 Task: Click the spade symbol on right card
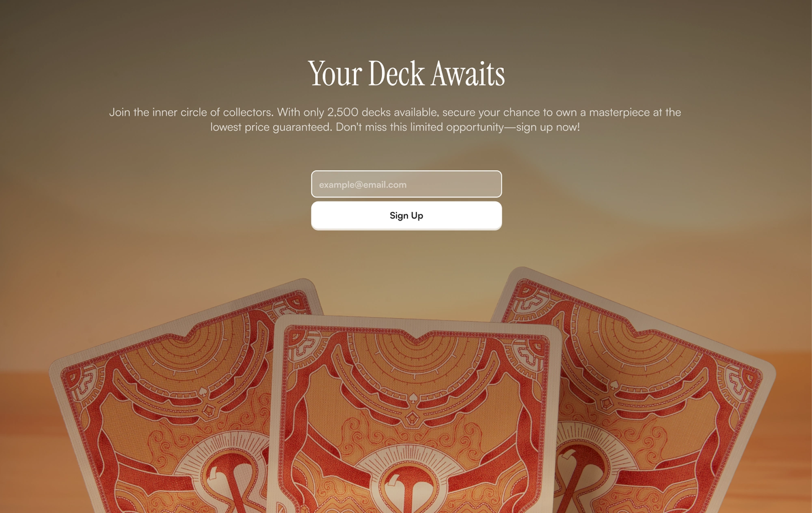pos(614,384)
